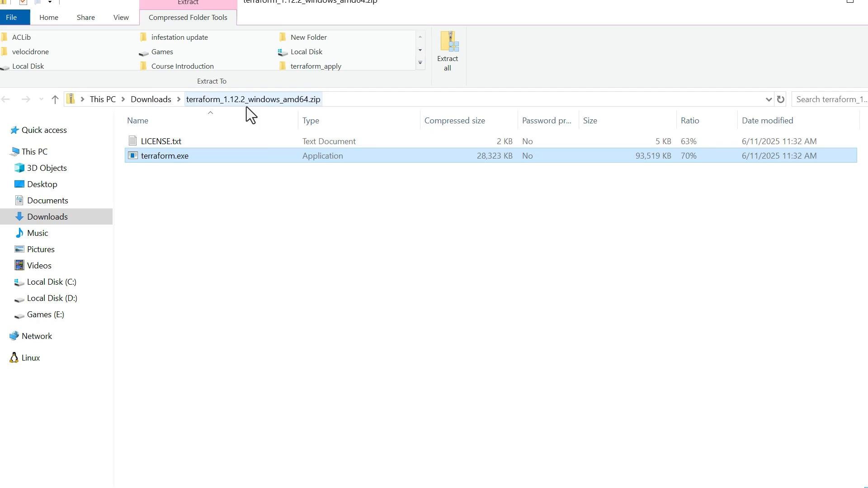The height and width of the screenshot is (488, 868).
Task: Click the Search terraform input field
Action: click(830, 99)
